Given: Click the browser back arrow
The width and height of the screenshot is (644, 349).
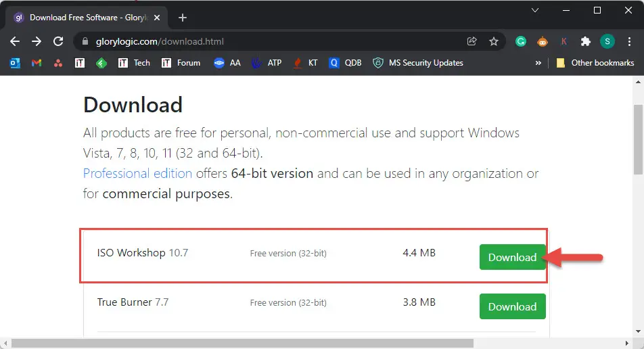Looking at the screenshot, I should (15, 41).
